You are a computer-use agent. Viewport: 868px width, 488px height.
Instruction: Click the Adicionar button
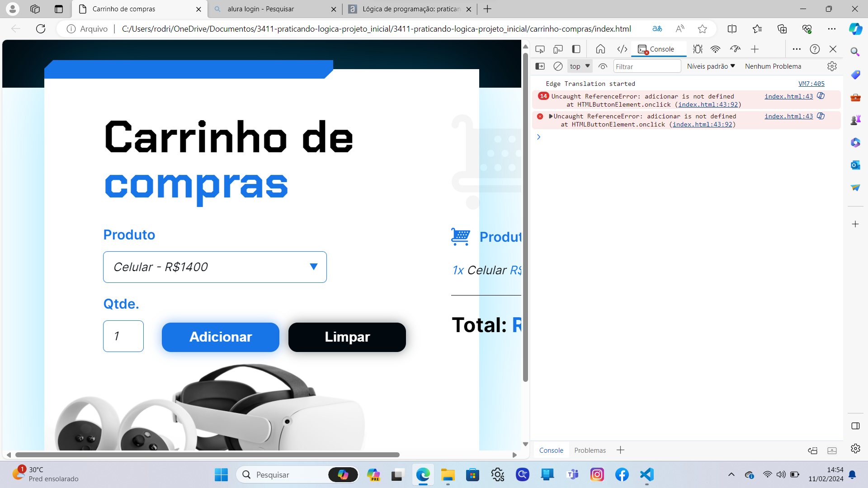221,337
